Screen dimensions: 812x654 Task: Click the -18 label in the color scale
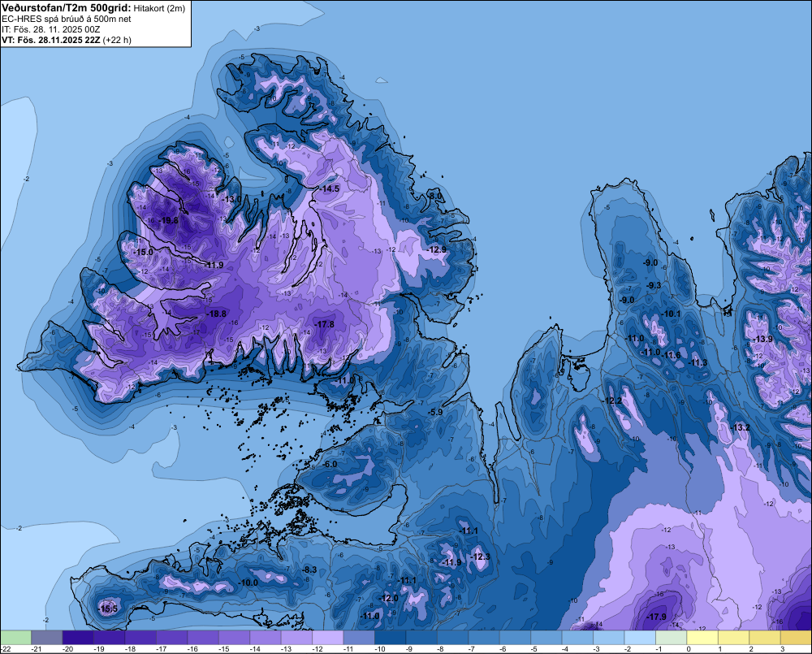click(x=130, y=649)
